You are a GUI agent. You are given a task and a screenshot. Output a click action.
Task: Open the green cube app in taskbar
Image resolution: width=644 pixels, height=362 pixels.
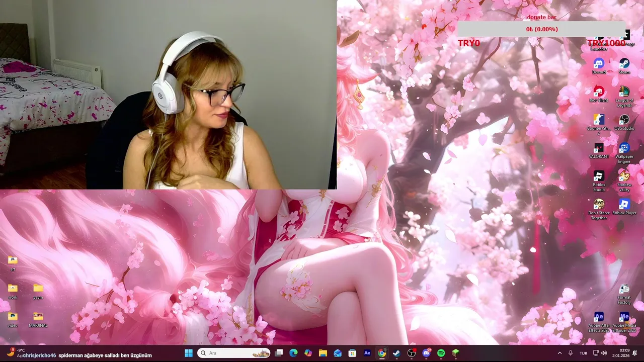pos(456,353)
